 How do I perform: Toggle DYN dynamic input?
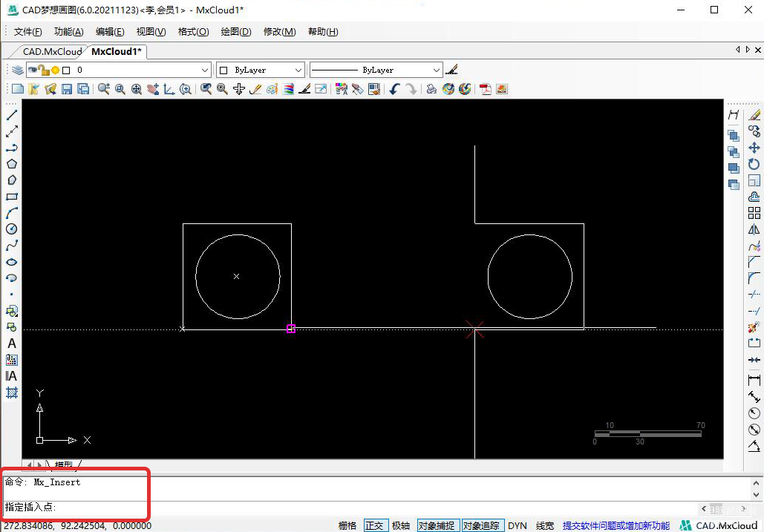[518, 525]
